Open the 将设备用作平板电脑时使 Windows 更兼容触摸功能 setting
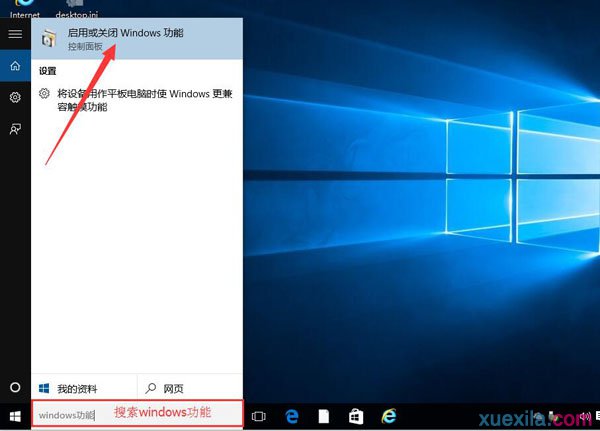The width and height of the screenshot is (600, 431). [137, 100]
